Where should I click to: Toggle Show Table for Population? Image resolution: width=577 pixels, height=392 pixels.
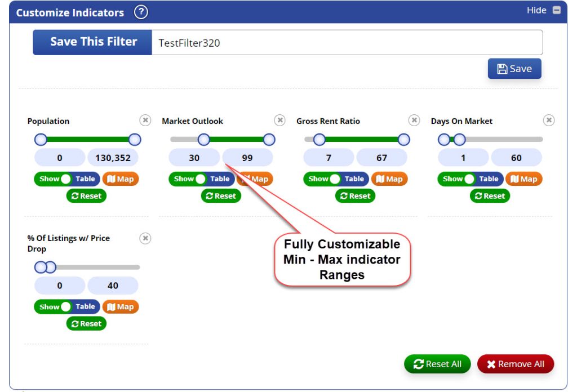(x=67, y=179)
